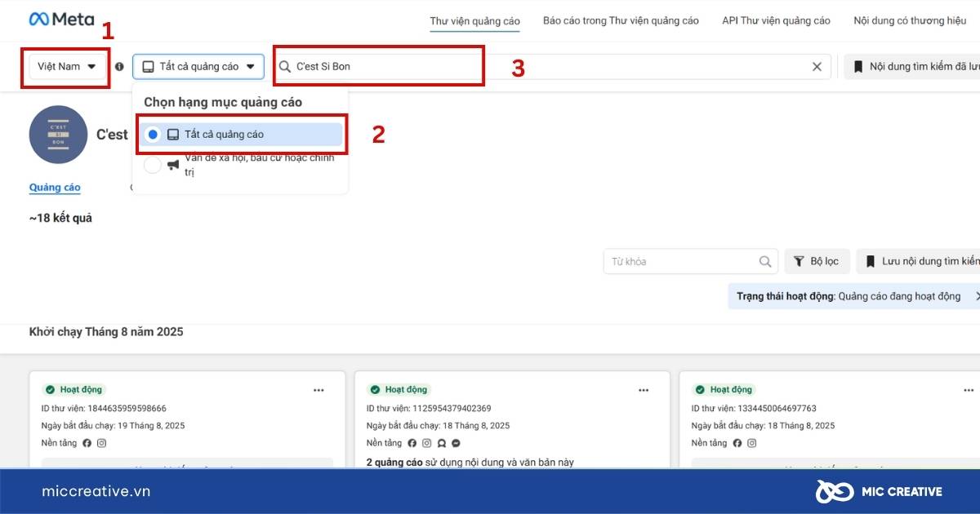980x514 pixels.
Task: Click Hoạt động status badge on ad 1844635959598666
Action: [73, 390]
